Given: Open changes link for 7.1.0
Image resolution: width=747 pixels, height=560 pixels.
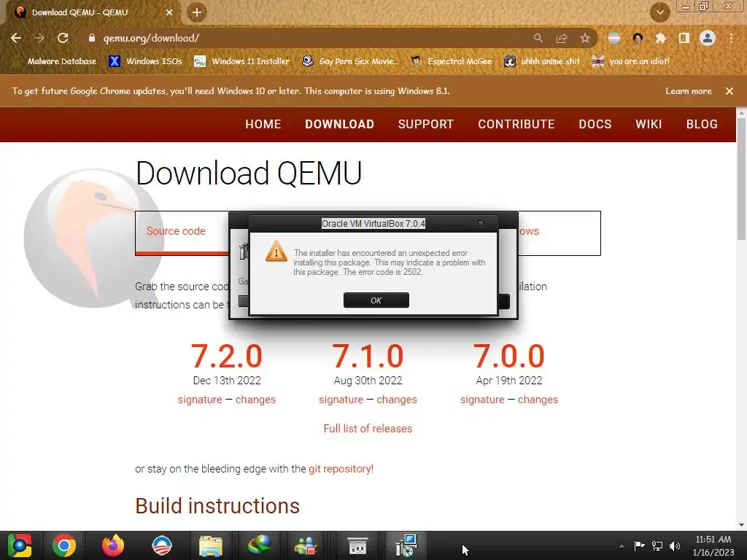Looking at the screenshot, I should click(x=397, y=400).
